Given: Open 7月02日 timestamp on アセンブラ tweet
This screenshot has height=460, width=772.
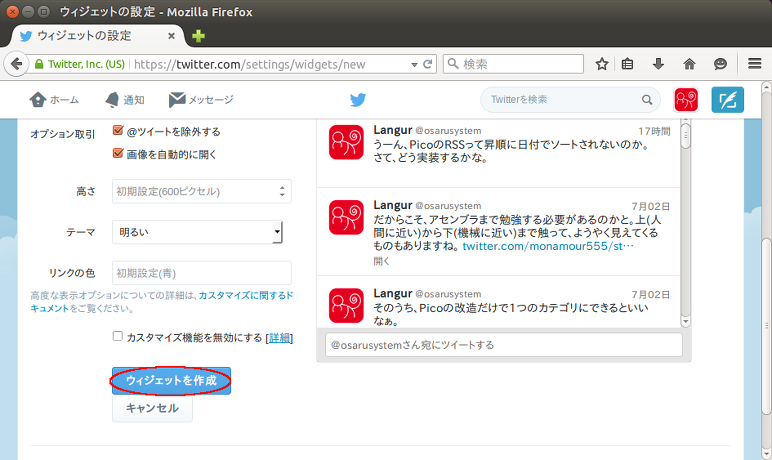Looking at the screenshot, I should (651, 206).
